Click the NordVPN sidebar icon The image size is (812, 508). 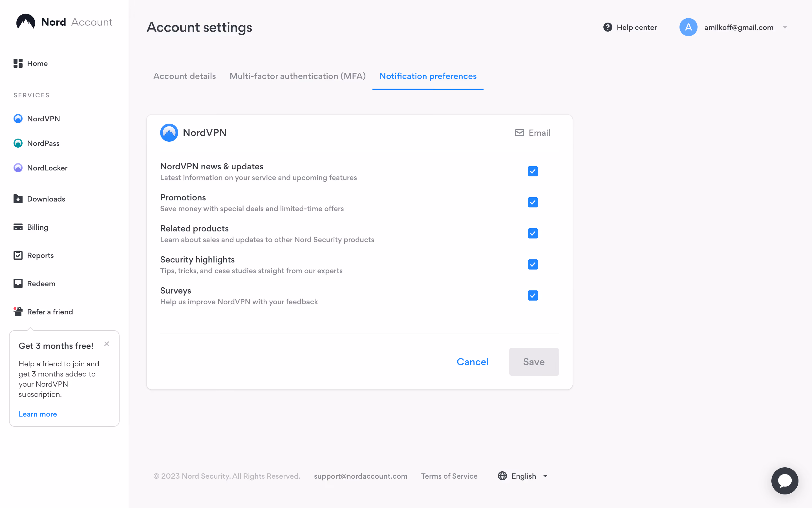18,119
